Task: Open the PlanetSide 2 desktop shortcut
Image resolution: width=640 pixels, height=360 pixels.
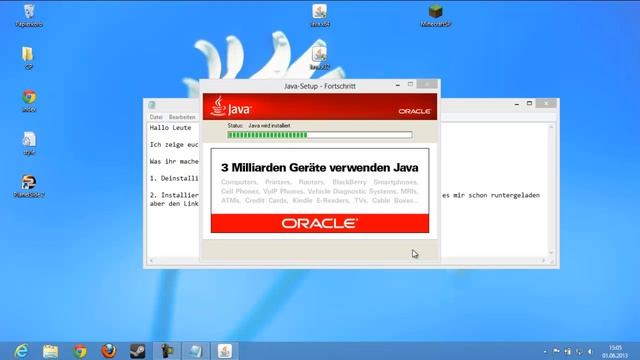Action: 29,186
